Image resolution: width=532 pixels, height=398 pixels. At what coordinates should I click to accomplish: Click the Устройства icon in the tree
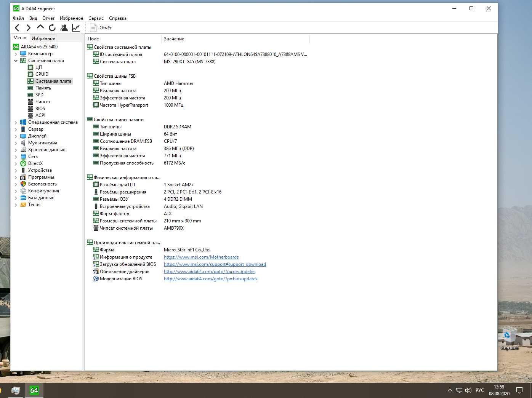tap(23, 170)
